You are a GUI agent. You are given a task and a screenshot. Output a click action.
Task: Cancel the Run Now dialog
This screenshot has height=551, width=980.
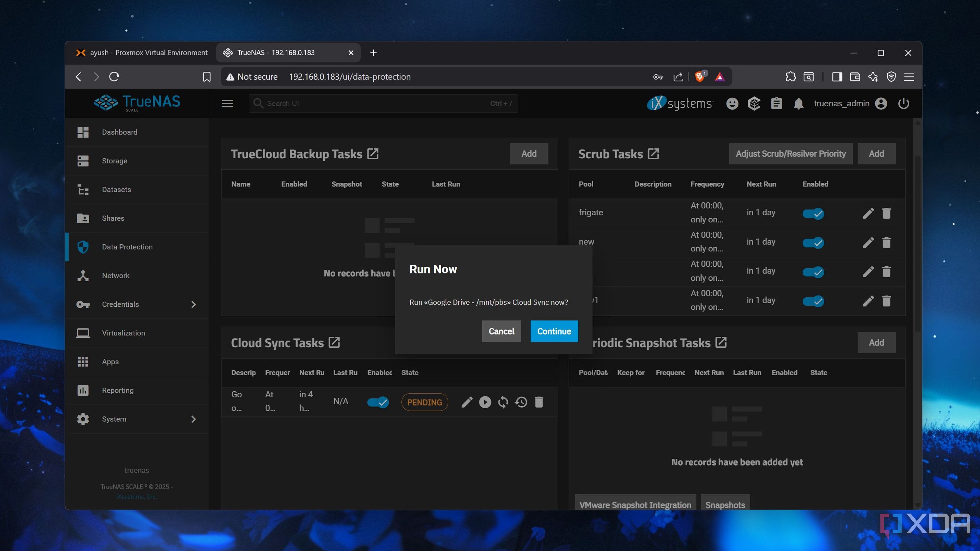501,331
